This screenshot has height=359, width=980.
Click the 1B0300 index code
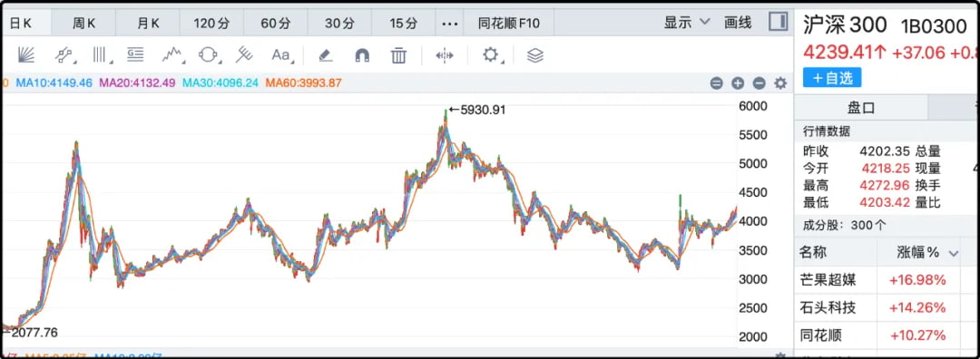coord(934,26)
